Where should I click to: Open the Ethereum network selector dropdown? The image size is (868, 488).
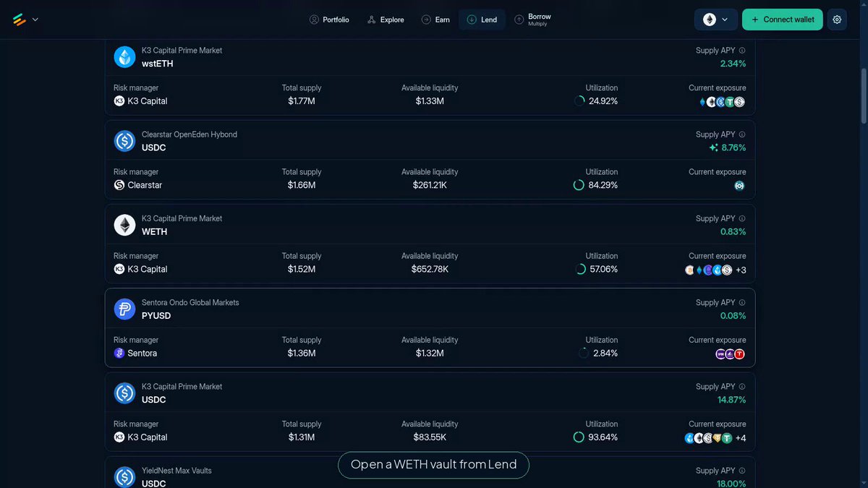point(715,20)
